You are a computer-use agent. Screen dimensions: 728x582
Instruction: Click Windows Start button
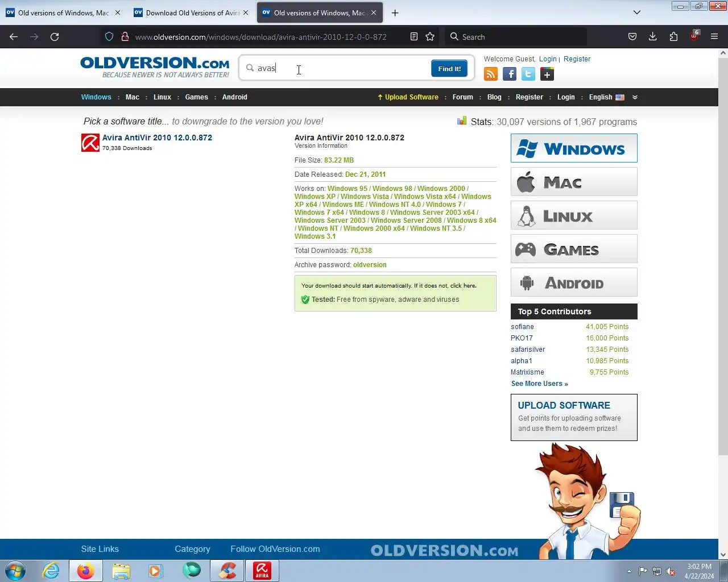tap(15, 571)
